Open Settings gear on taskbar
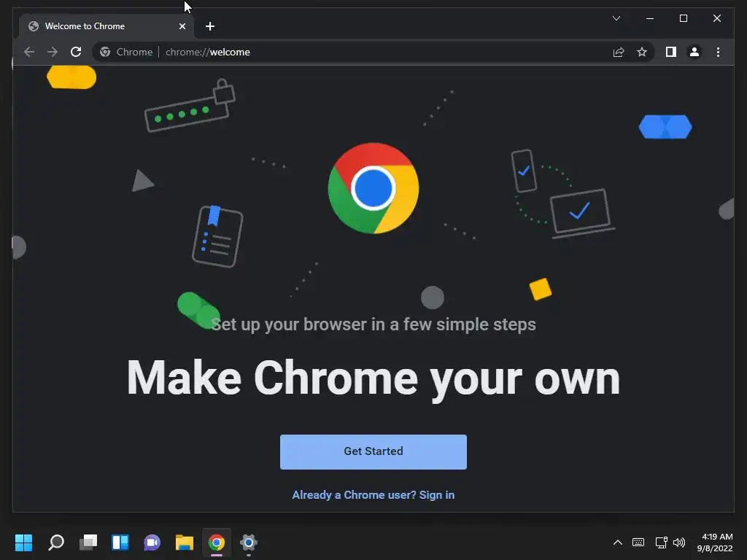Image resolution: width=747 pixels, height=560 pixels. [x=249, y=542]
